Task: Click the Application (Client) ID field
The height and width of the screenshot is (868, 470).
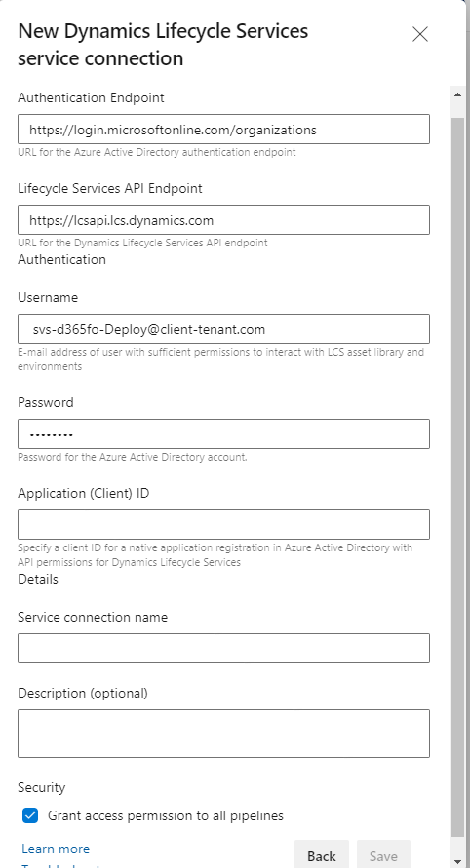Action: tap(223, 524)
